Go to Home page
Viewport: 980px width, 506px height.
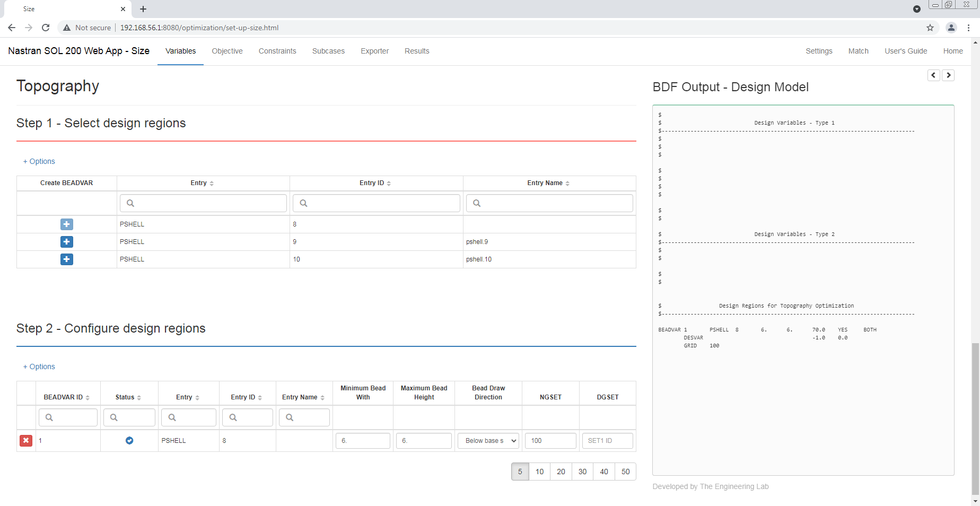tap(953, 51)
